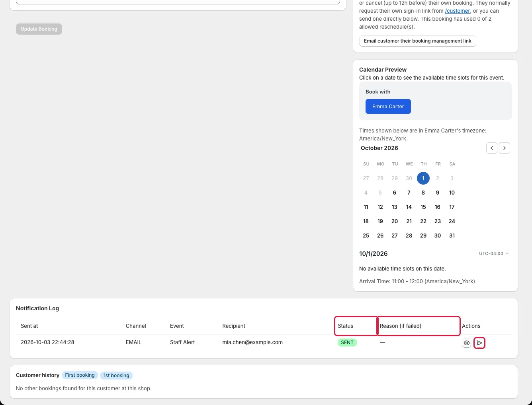This screenshot has height=405, width=532.
Task: Choose October 22 in Calendar Preview
Action: click(423, 221)
